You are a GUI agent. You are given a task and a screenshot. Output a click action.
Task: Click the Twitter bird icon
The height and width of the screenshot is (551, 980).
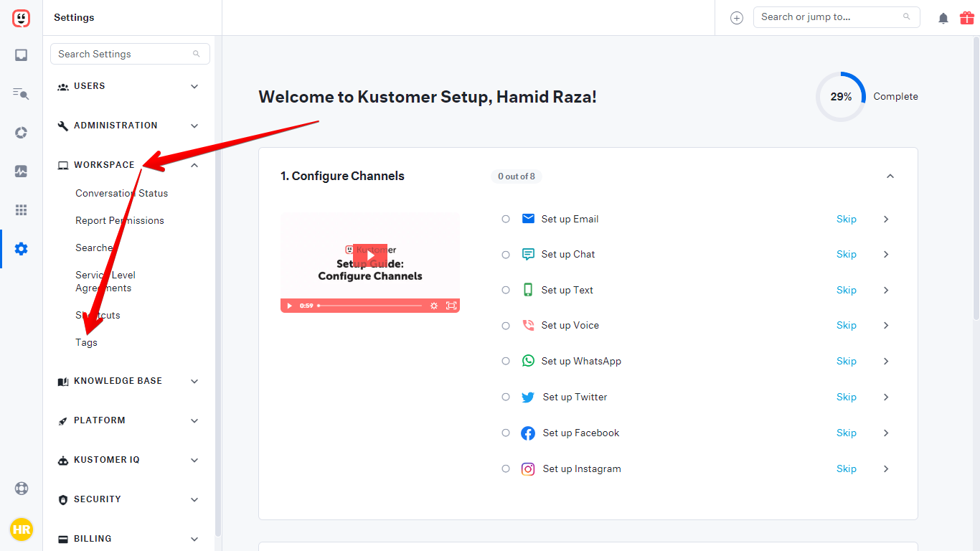click(528, 397)
